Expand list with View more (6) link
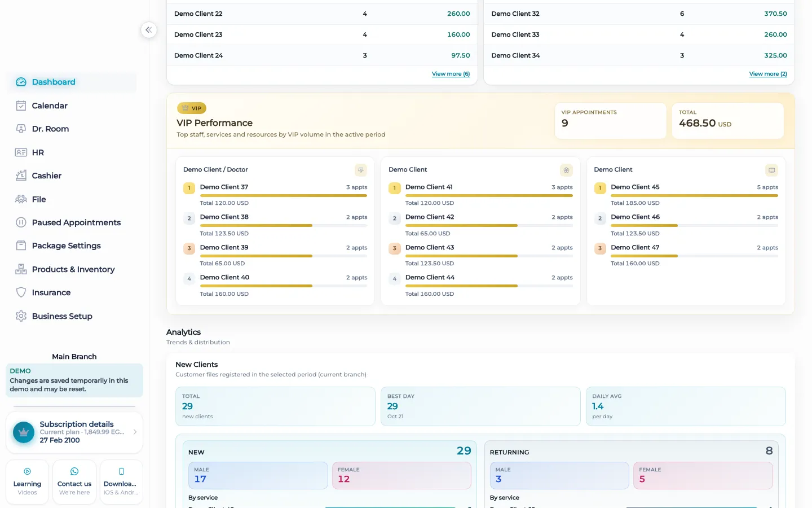This screenshot has width=812, height=508. [x=451, y=74]
